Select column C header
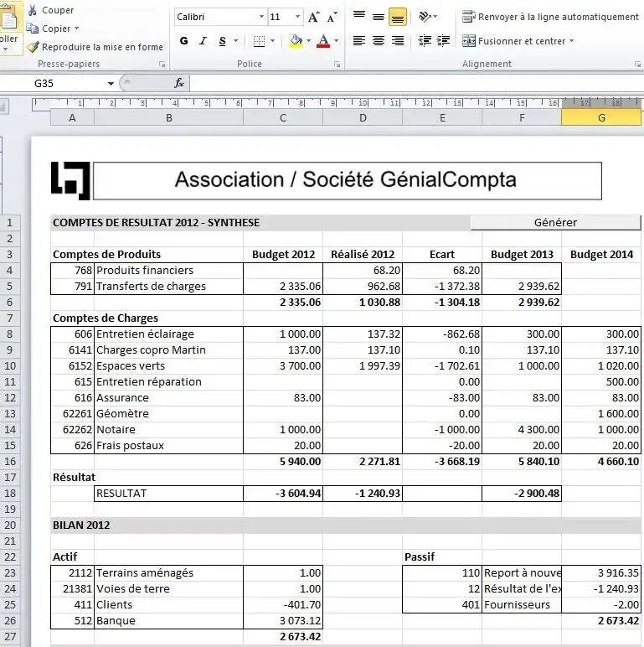The width and height of the screenshot is (644, 647). [283, 118]
